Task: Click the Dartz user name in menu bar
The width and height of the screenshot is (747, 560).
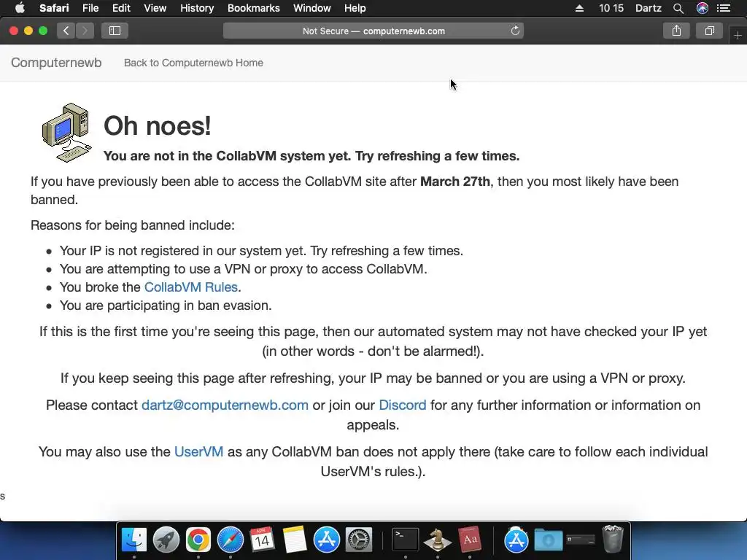Action: 648,8
